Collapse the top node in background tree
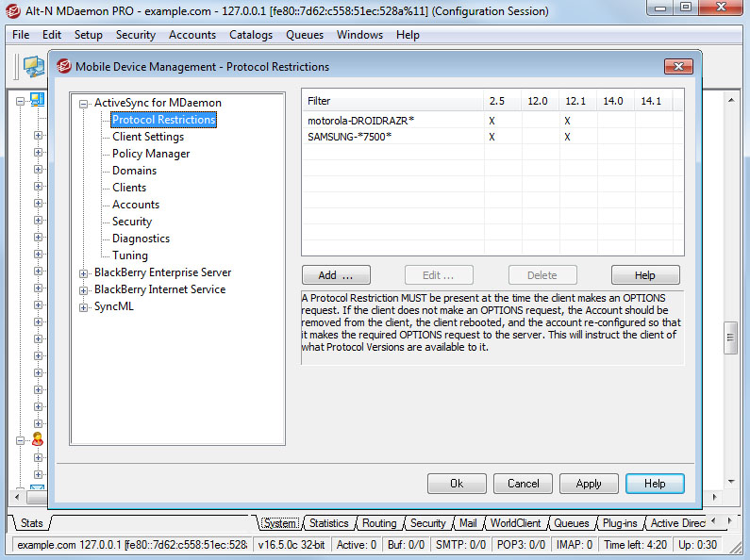 [20, 101]
